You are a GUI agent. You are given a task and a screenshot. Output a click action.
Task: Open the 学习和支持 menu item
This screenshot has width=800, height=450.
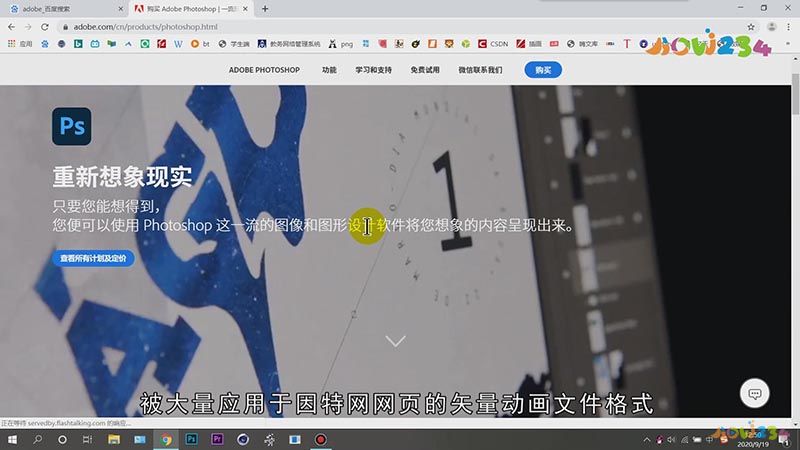tap(373, 70)
